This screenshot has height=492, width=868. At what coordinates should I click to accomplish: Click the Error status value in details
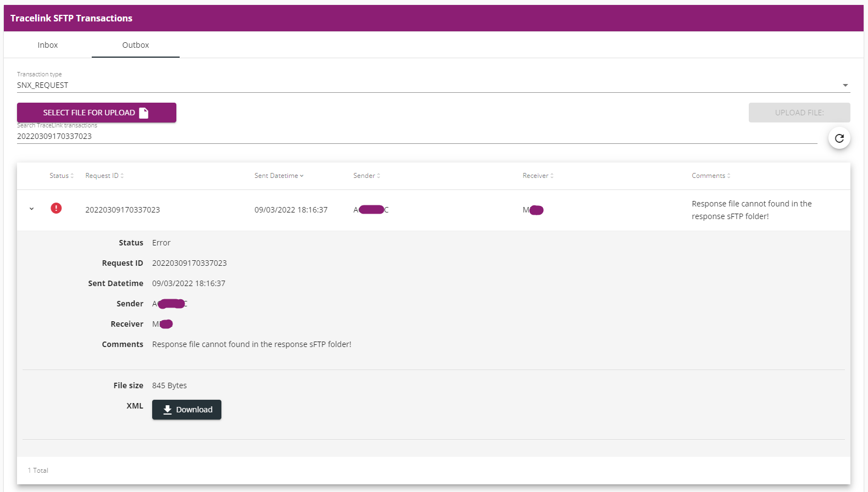coord(162,243)
